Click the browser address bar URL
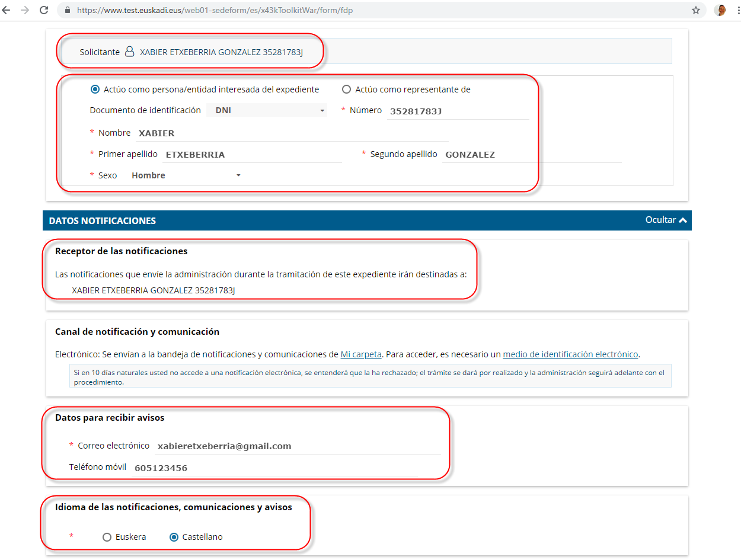741x560 pixels. pos(216,11)
